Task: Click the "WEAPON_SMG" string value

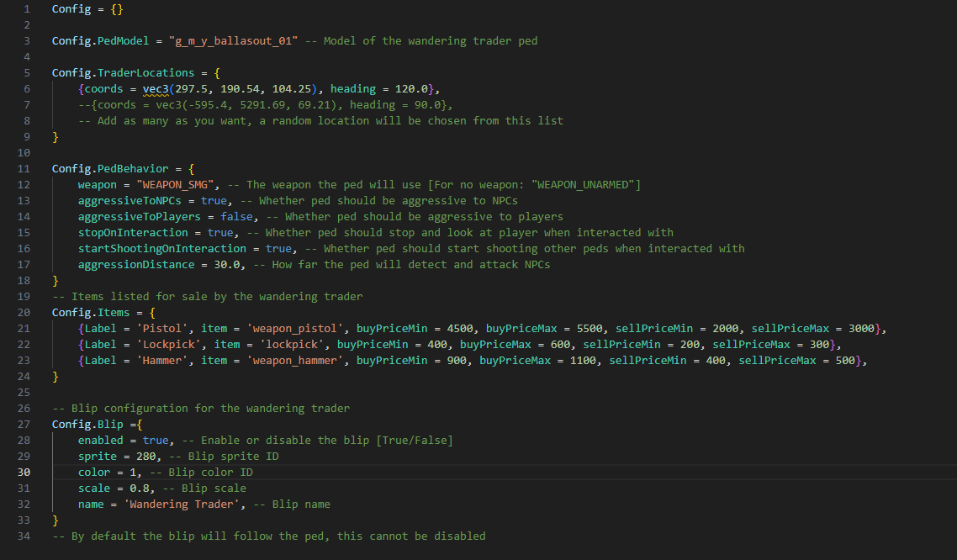Action: (x=175, y=185)
